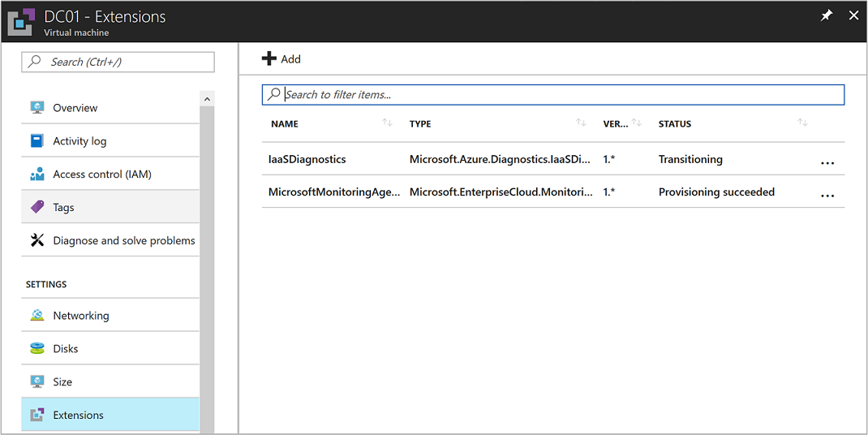Sort extensions by NAME column arrows
Image resolution: width=868 pixels, height=435 pixels.
coord(387,123)
